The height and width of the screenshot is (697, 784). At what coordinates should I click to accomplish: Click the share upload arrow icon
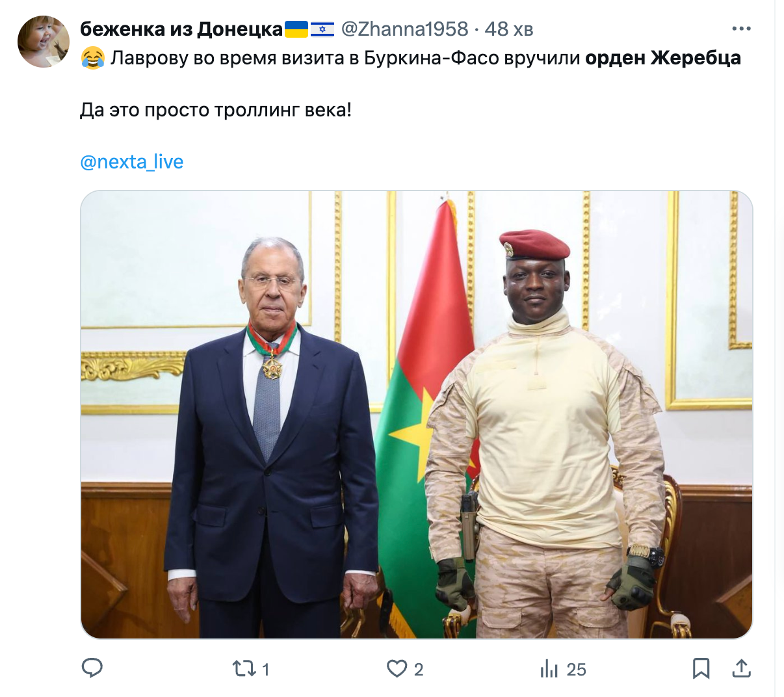click(x=742, y=668)
